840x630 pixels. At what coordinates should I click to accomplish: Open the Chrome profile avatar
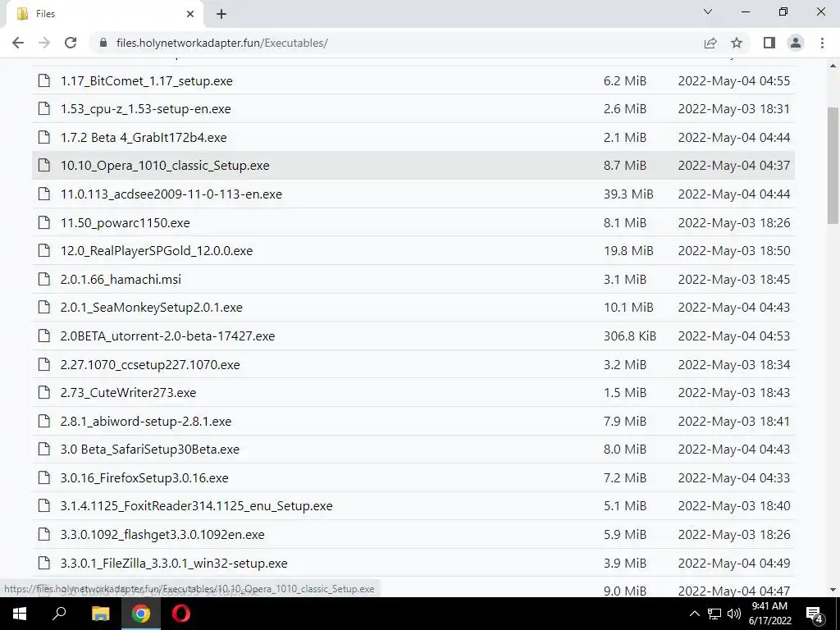[x=796, y=43]
